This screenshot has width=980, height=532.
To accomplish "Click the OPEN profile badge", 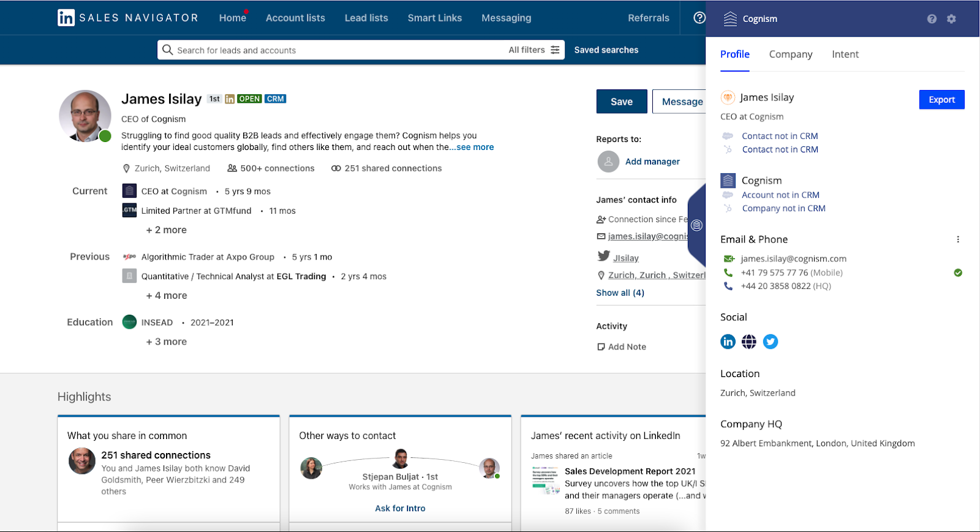I will 249,99.
